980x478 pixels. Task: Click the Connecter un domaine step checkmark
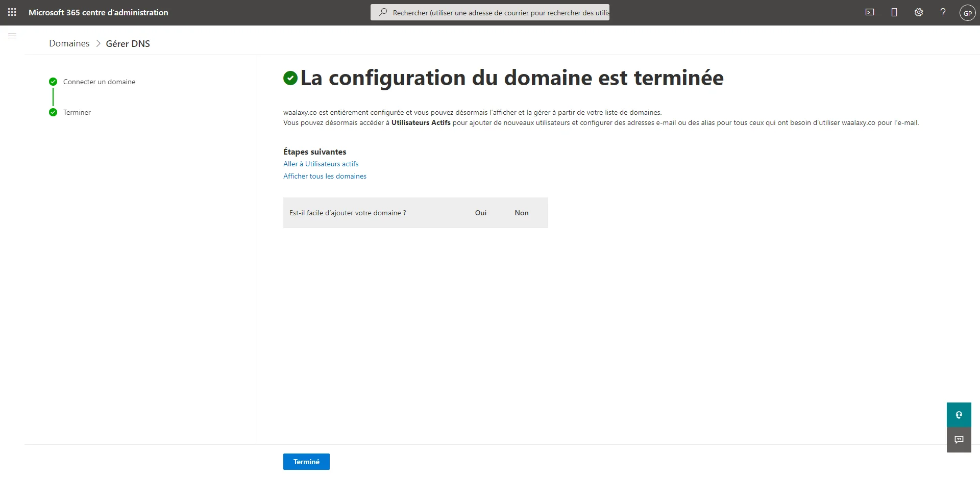53,82
